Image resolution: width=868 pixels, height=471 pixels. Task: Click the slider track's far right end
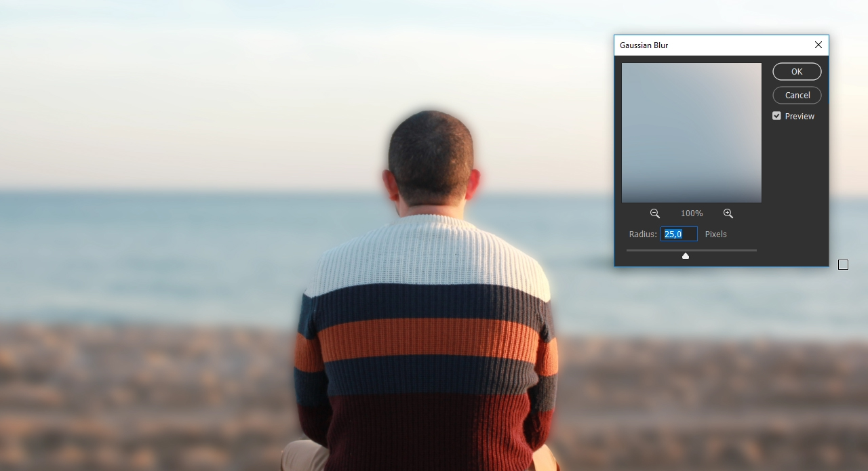point(755,250)
